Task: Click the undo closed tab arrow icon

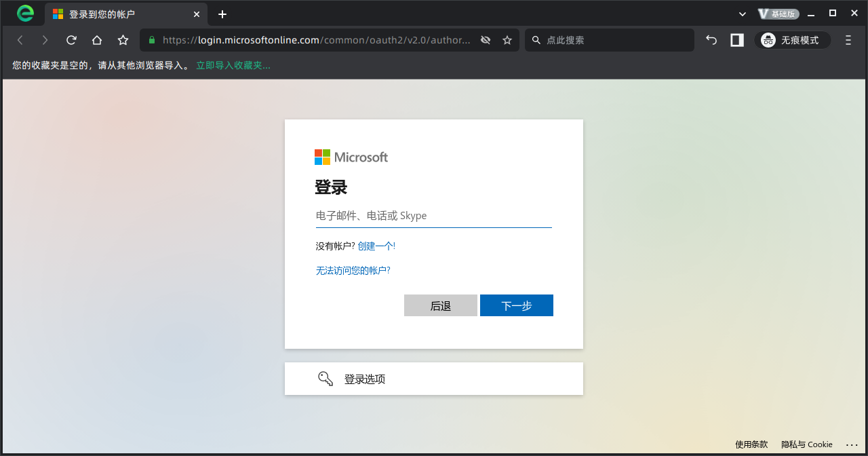Action: click(x=711, y=40)
